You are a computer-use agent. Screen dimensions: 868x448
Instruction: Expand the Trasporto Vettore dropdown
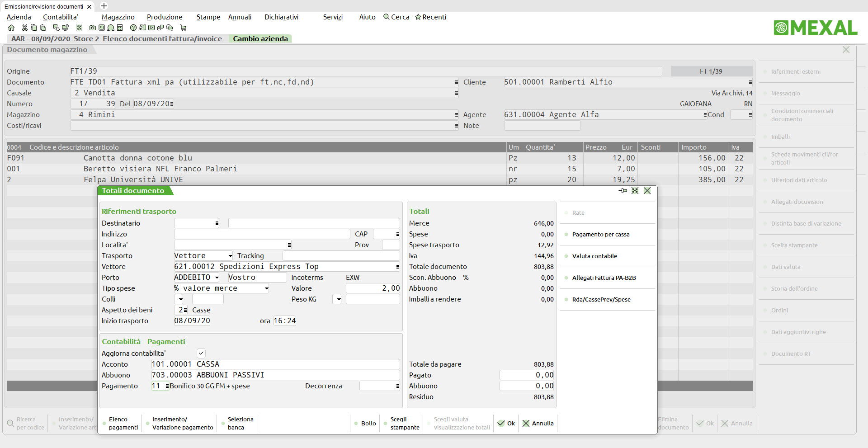230,256
